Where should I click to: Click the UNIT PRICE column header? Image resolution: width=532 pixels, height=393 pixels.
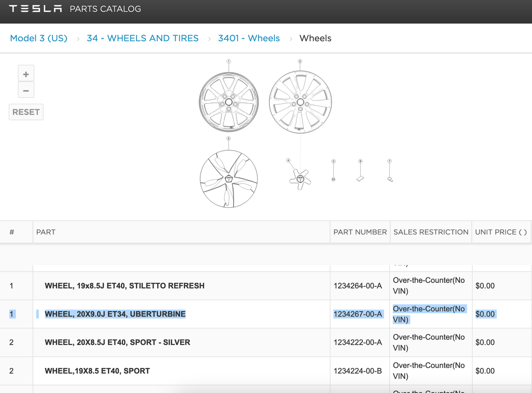501,232
